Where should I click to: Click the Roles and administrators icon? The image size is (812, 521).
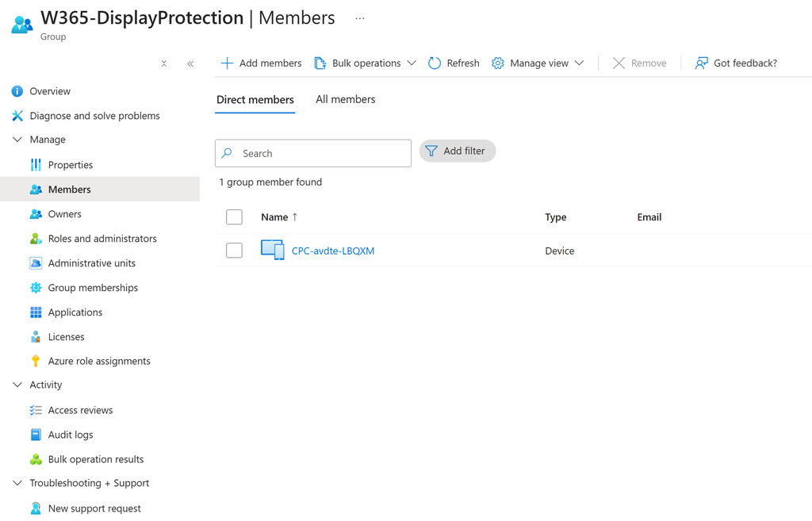click(x=36, y=239)
